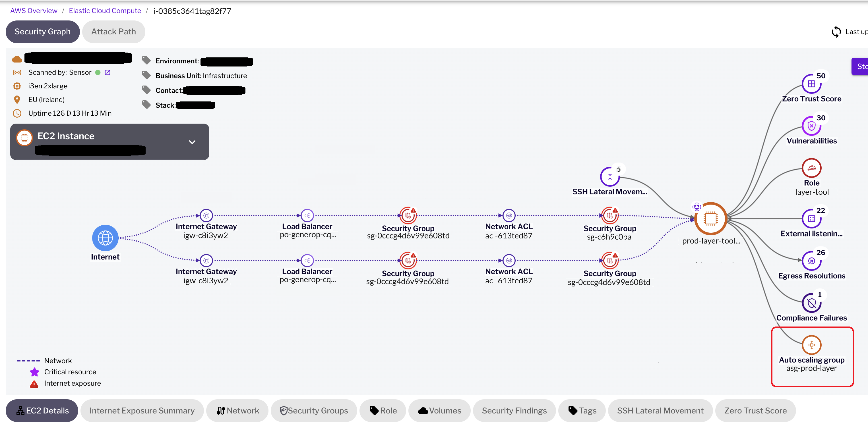Navigate to AWS Overview breadcrumb link

click(x=33, y=11)
